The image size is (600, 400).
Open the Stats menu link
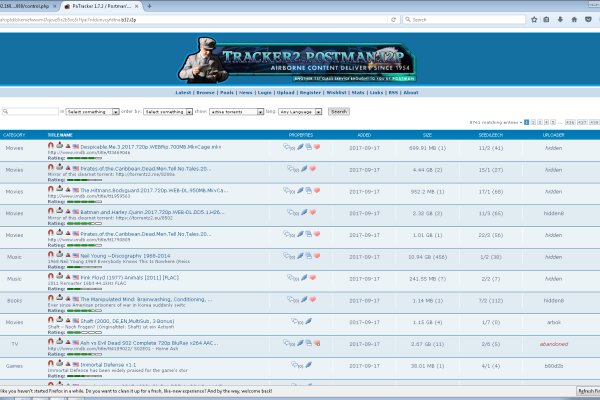[358, 93]
